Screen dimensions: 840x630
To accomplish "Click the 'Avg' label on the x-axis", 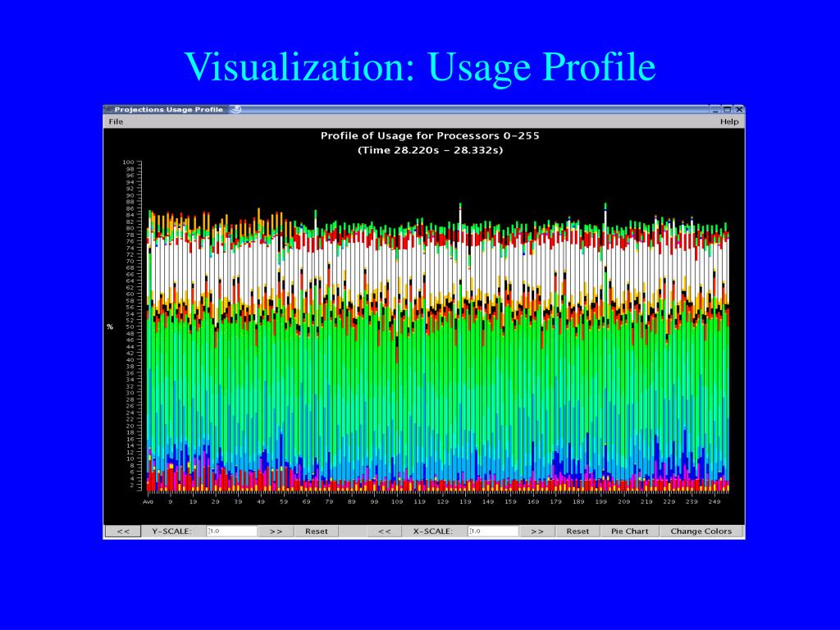I will point(148,502).
